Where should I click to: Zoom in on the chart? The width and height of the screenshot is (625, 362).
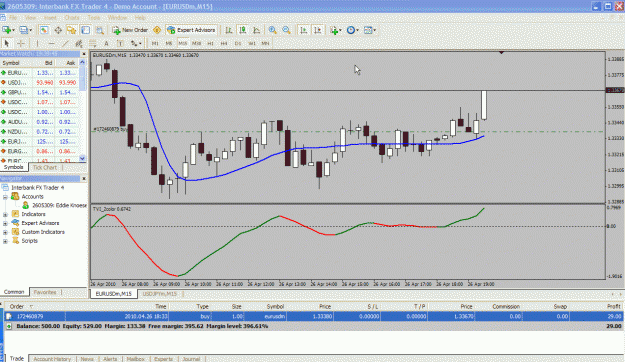pyautogui.click(x=273, y=30)
